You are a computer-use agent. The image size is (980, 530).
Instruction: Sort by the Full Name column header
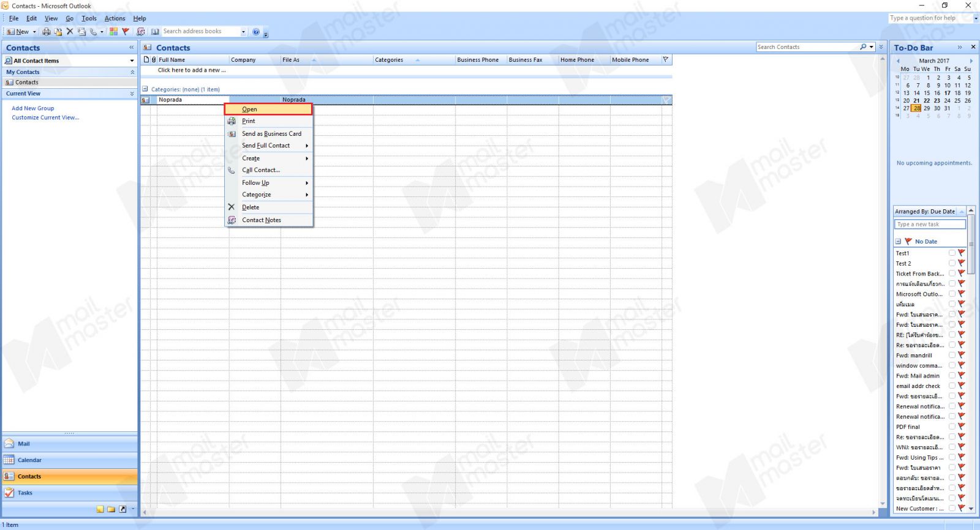(x=193, y=60)
